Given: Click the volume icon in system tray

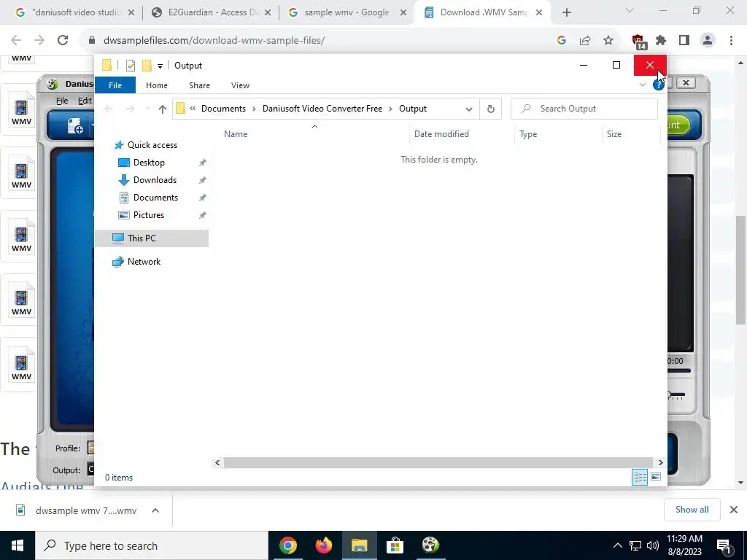Looking at the screenshot, I should point(653,545).
